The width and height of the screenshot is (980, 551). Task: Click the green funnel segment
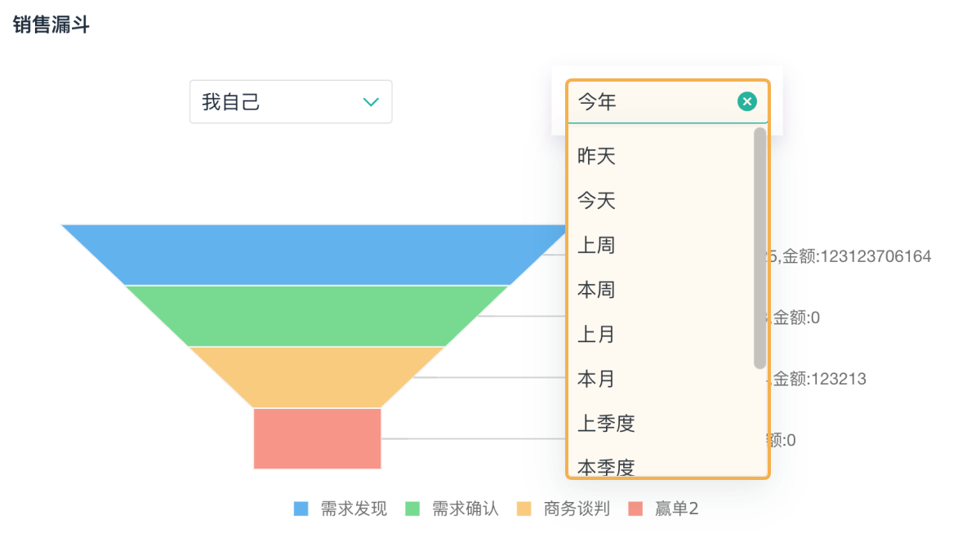point(317,315)
